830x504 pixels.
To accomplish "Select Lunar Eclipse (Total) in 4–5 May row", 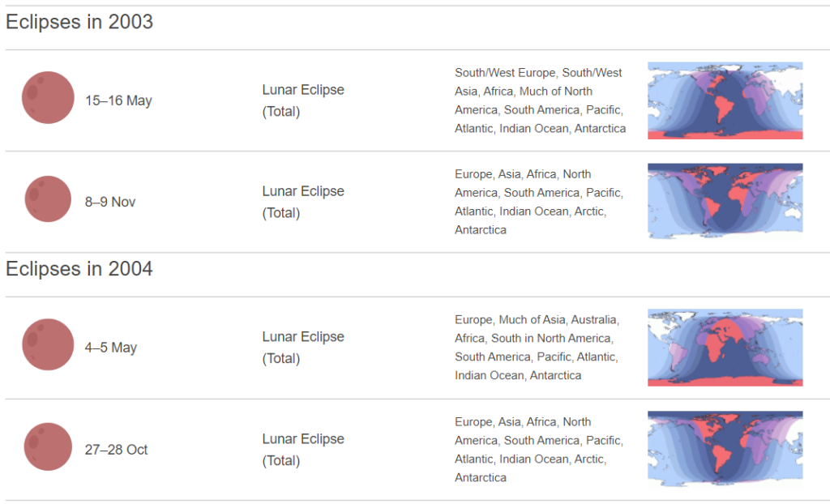I will (x=303, y=348).
